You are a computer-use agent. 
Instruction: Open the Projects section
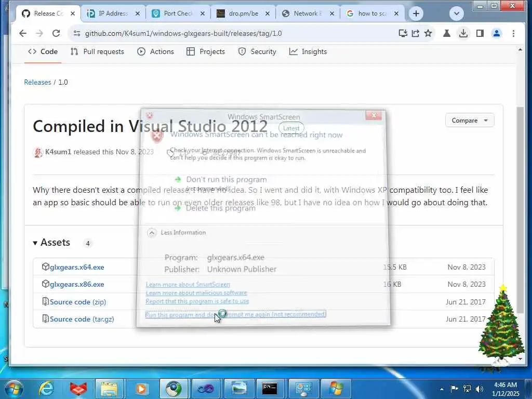point(206,51)
